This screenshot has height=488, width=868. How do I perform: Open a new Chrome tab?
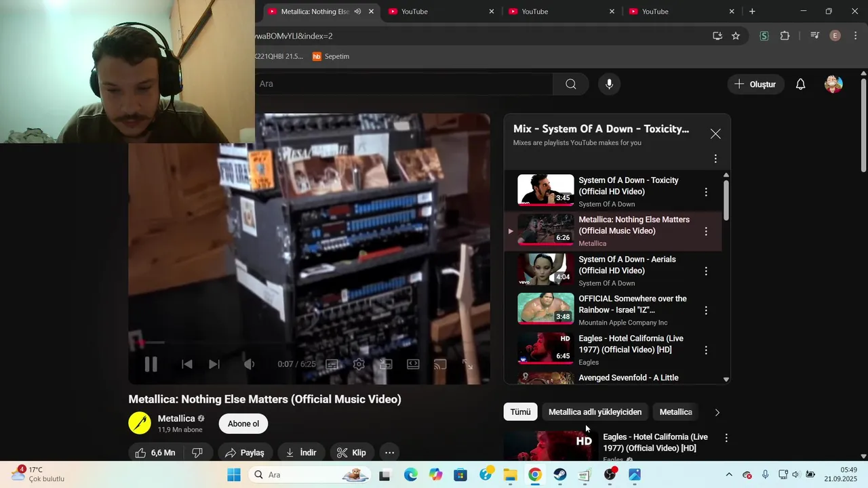752,12
